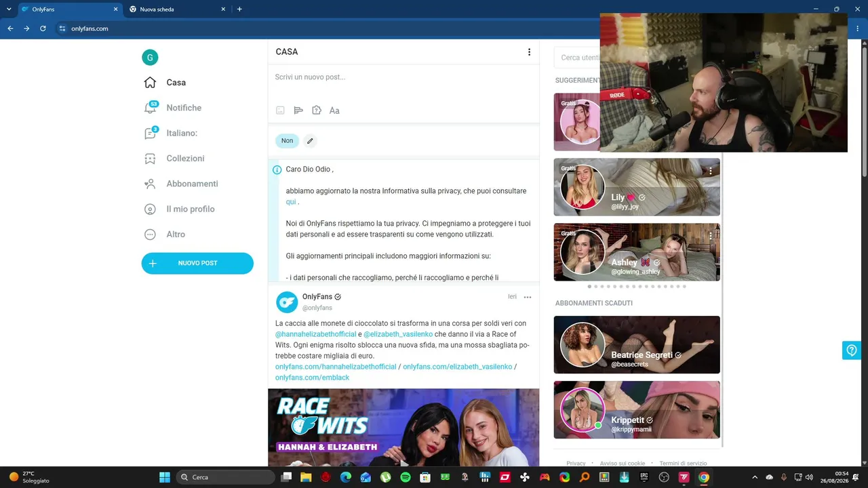
Task: Click the Collezioni sidebar label
Action: 185,159
